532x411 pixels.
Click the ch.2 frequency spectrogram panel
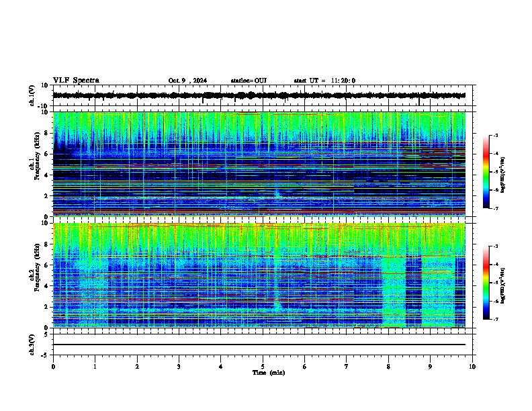pyautogui.click(x=259, y=275)
